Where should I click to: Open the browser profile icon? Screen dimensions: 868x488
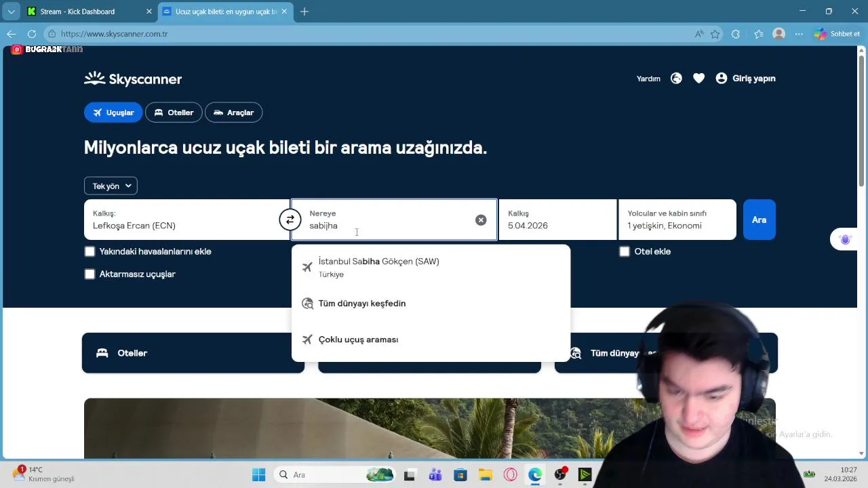(x=779, y=34)
